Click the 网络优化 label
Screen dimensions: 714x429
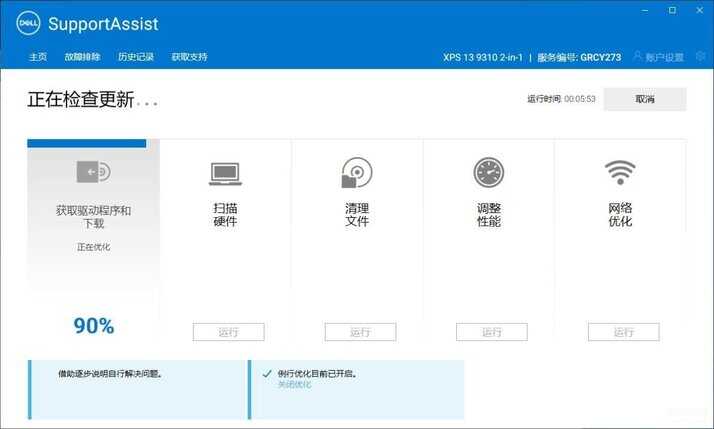pyautogui.click(x=620, y=215)
